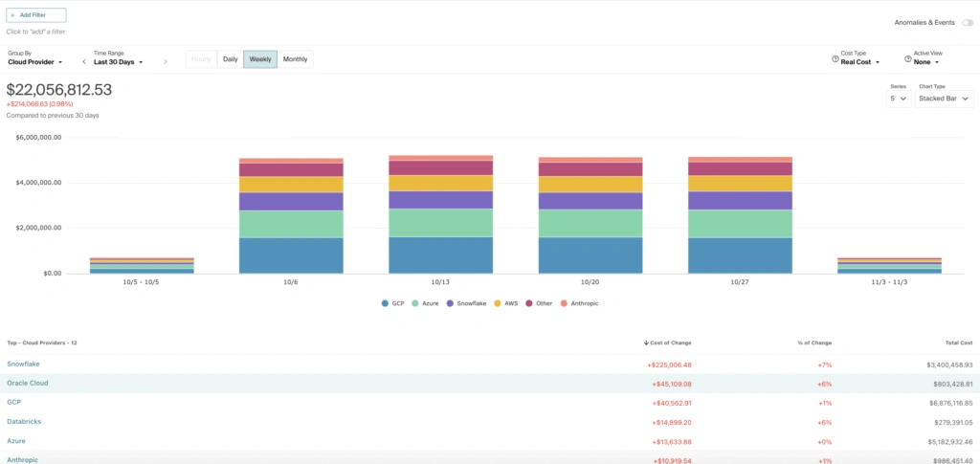Screen dimensions: 980x464
Task: Click the Active View help icon
Action: pos(908,59)
